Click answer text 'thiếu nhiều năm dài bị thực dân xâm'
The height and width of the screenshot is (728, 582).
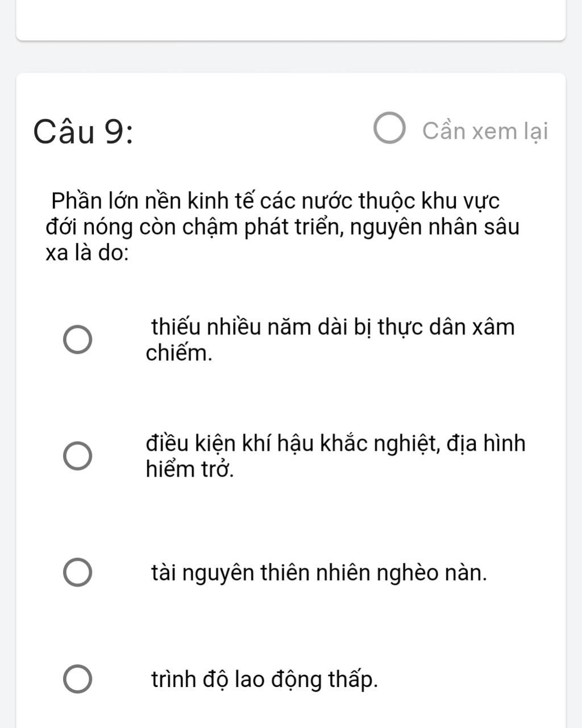click(333, 327)
